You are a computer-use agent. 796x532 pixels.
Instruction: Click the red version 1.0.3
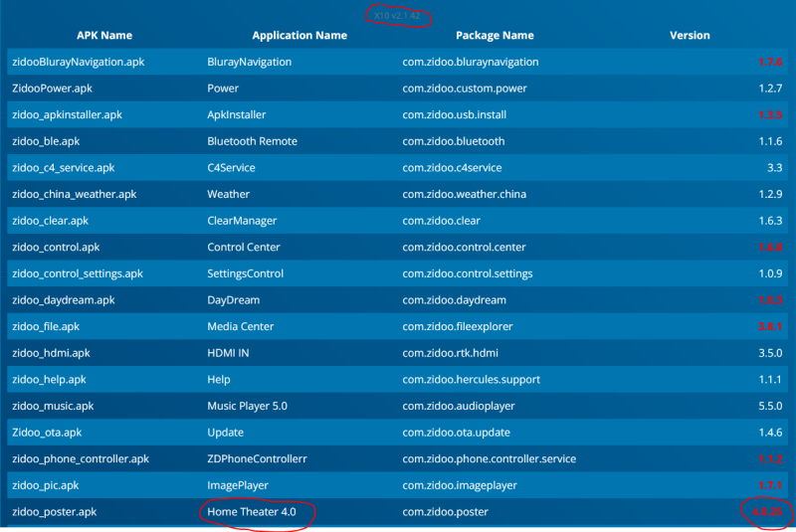770,300
